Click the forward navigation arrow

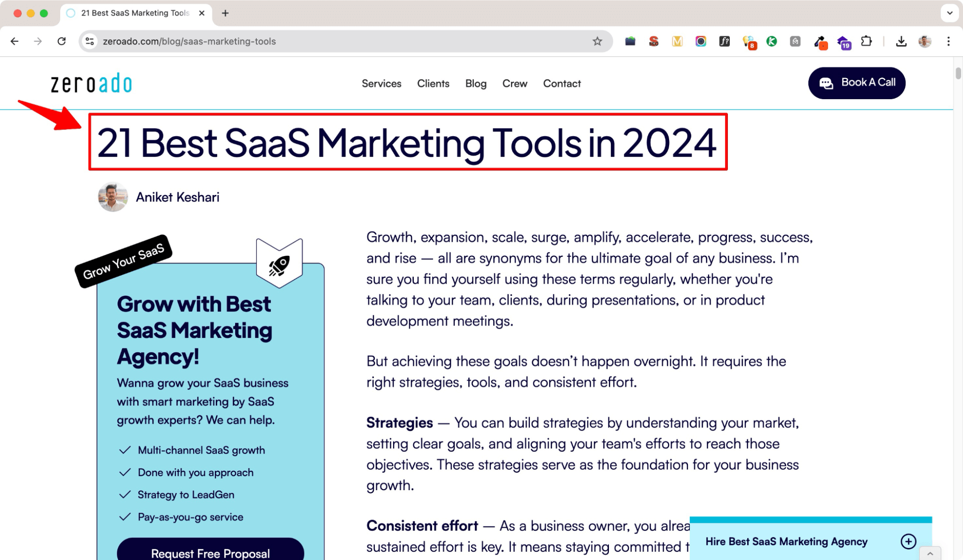point(38,41)
